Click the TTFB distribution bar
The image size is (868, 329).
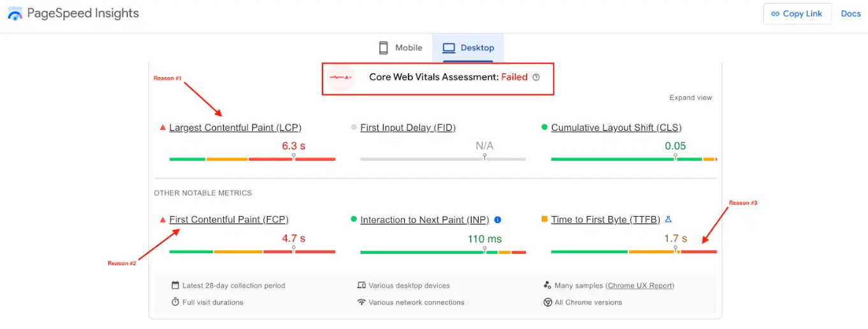tap(634, 252)
